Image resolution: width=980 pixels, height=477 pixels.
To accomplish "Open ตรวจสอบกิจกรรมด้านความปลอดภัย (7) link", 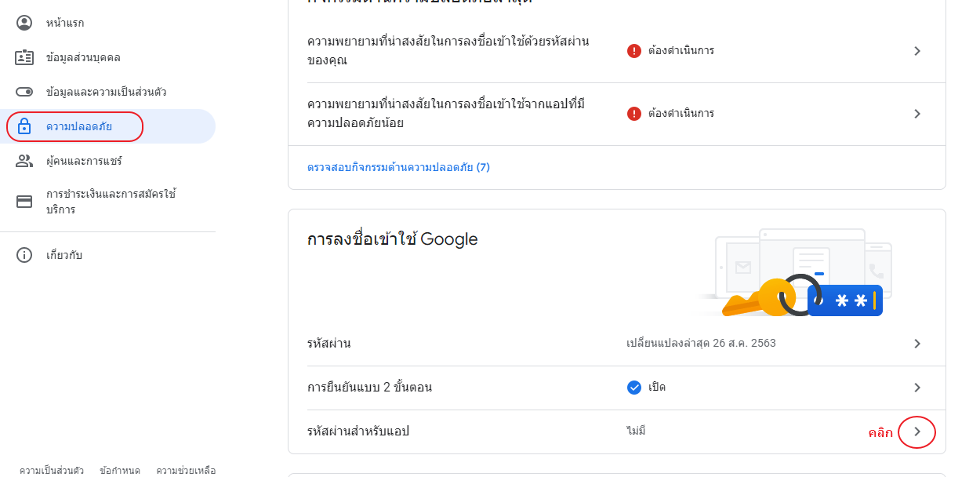I will [398, 167].
